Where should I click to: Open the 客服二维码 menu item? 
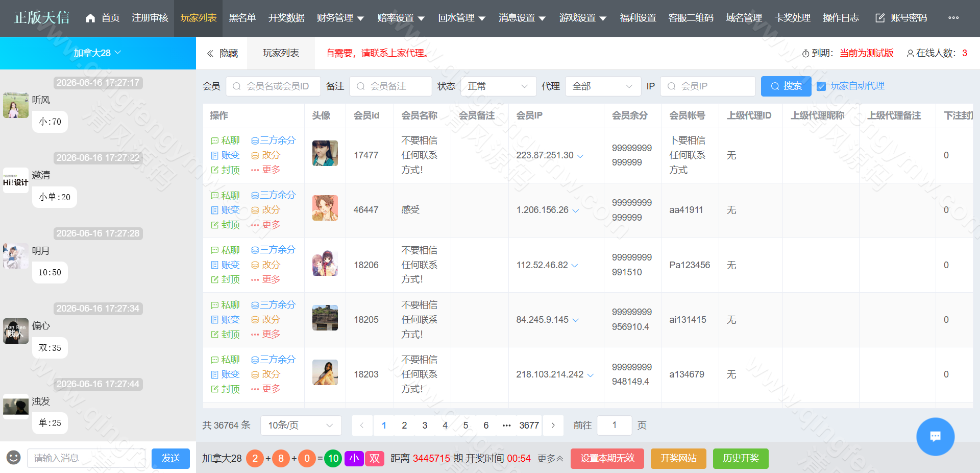(691, 18)
